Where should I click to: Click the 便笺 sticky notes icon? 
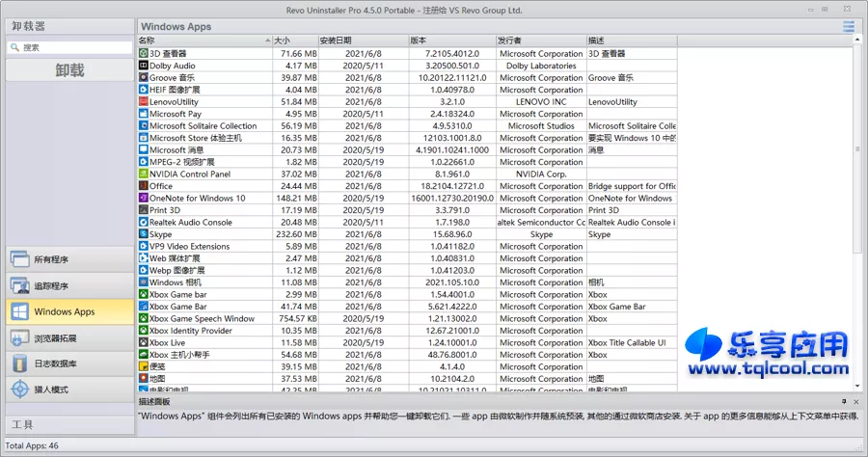point(144,366)
